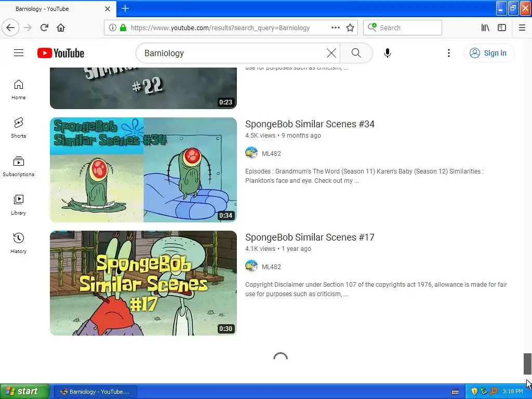Select the Barniology - YouTube tab
Viewport: 532px width, 399px height.
58,8
